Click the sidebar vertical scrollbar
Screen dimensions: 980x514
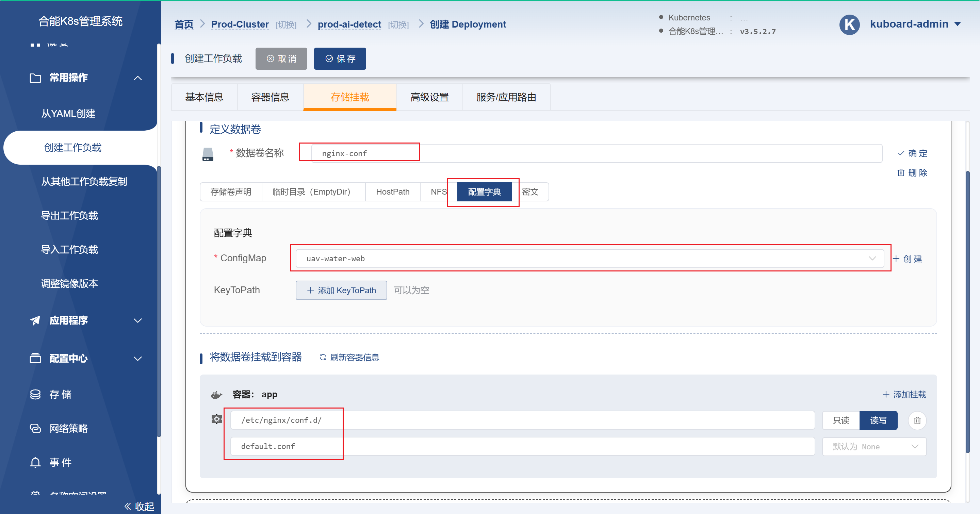pyautogui.click(x=159, y=302)
